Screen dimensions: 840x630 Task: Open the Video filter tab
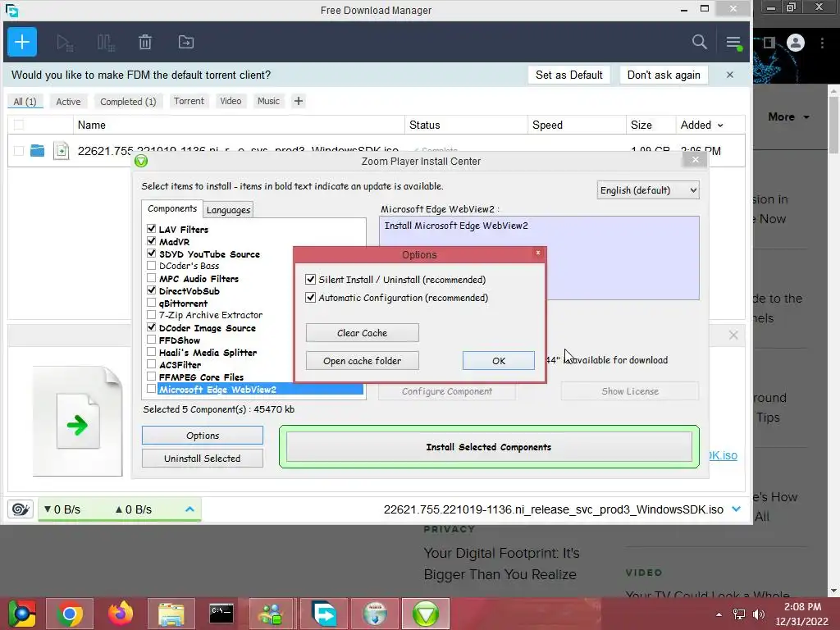point(231,101)
